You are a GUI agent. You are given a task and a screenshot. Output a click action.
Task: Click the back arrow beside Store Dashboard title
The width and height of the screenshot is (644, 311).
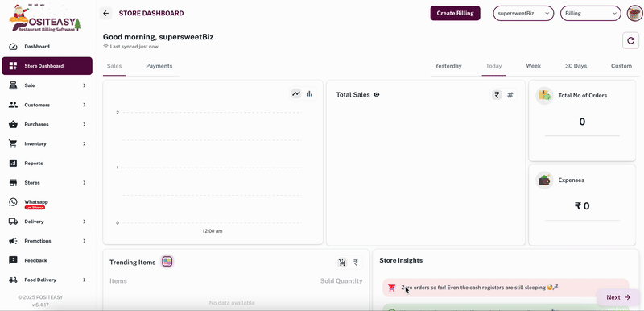tap(106, 13)
